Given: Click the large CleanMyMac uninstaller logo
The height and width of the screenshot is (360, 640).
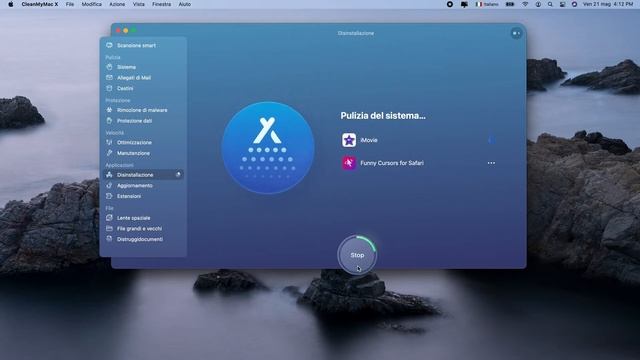Looking at the screenshot, I should [x=268, y=147].
